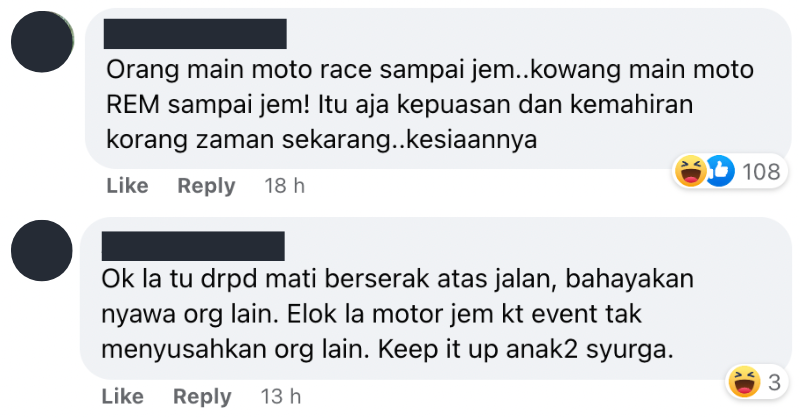This screenshot has width=800, height=418.
Task: Click the first commenter's redacted name
Action: tap(195, 34)
